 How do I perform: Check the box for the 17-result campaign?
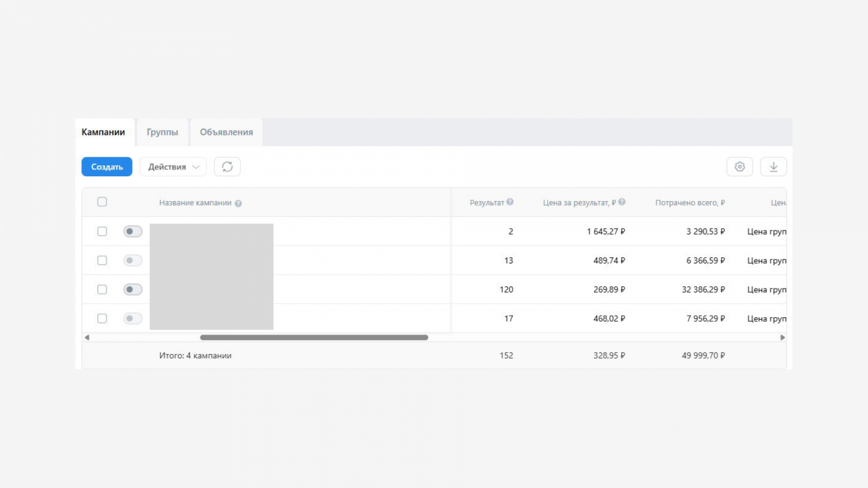(x=102, y=319)
